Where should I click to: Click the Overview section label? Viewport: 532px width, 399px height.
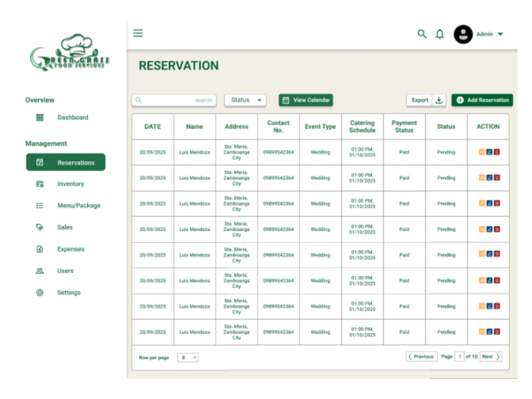pyautogui.click(x=40, y=100)
